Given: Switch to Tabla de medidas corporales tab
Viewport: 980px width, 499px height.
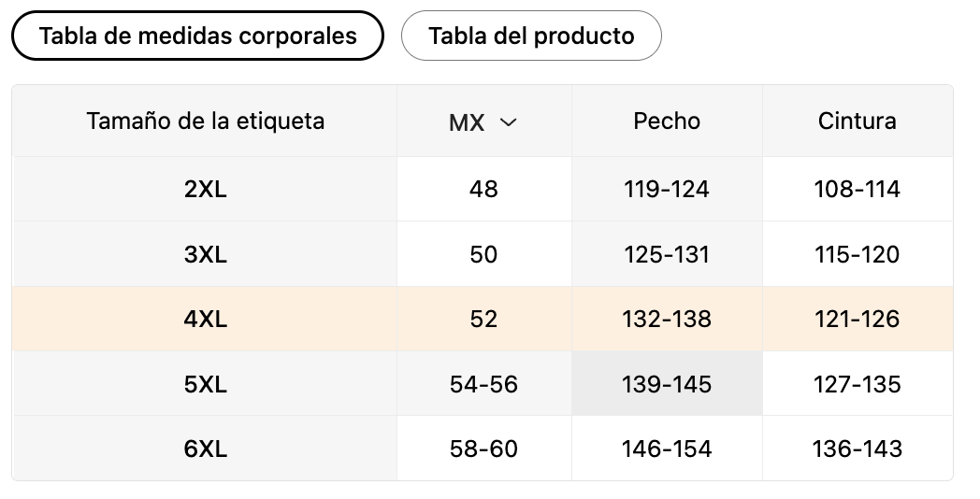Looking at the screenshot, I should click(x=197, y=36).
